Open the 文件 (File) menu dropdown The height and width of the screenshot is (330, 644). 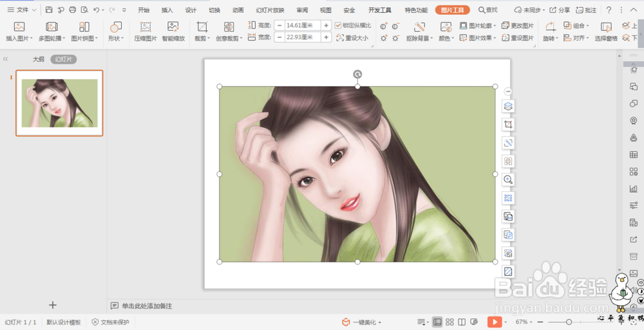point(22,10)
